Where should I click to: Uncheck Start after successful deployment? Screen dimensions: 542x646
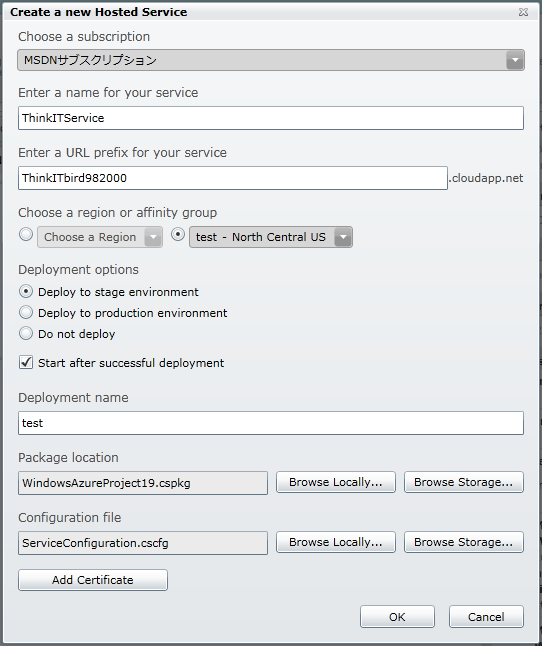click(x=26, y=363)
